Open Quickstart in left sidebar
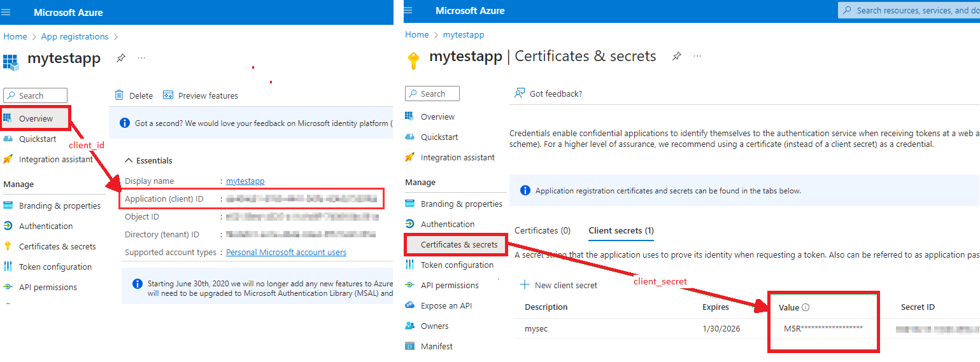The image size is (980, 362). point(38,139)
